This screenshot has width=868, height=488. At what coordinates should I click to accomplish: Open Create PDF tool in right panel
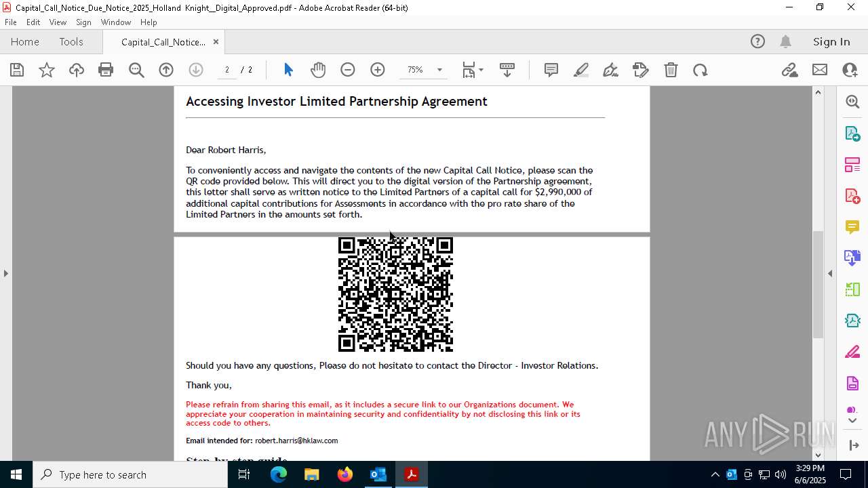(852, 196)
